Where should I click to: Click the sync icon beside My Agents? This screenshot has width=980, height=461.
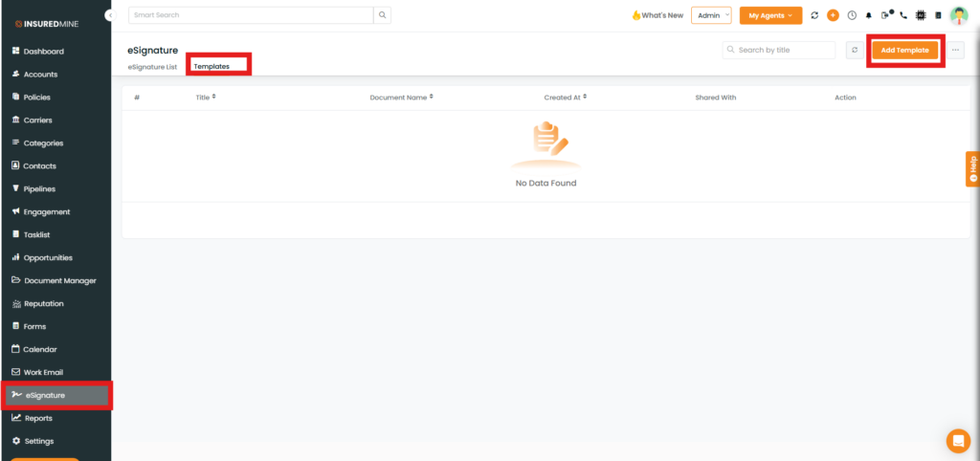tap(814, 15)
